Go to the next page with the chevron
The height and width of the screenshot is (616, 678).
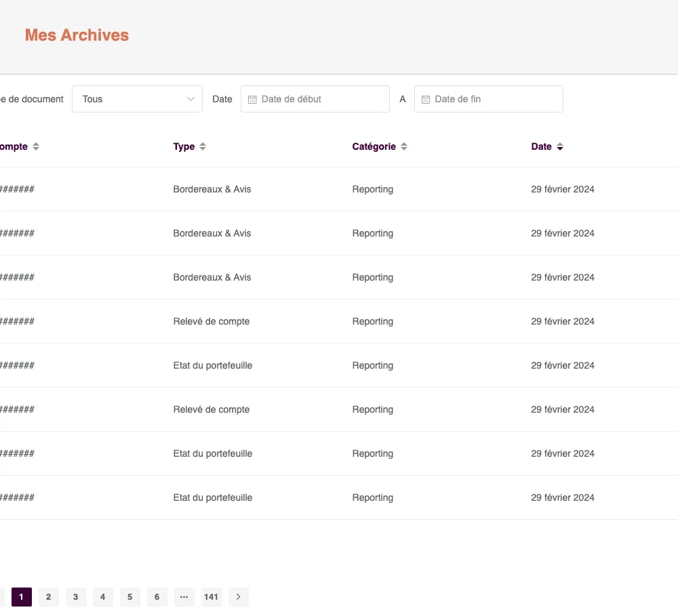tap(238, 597)
